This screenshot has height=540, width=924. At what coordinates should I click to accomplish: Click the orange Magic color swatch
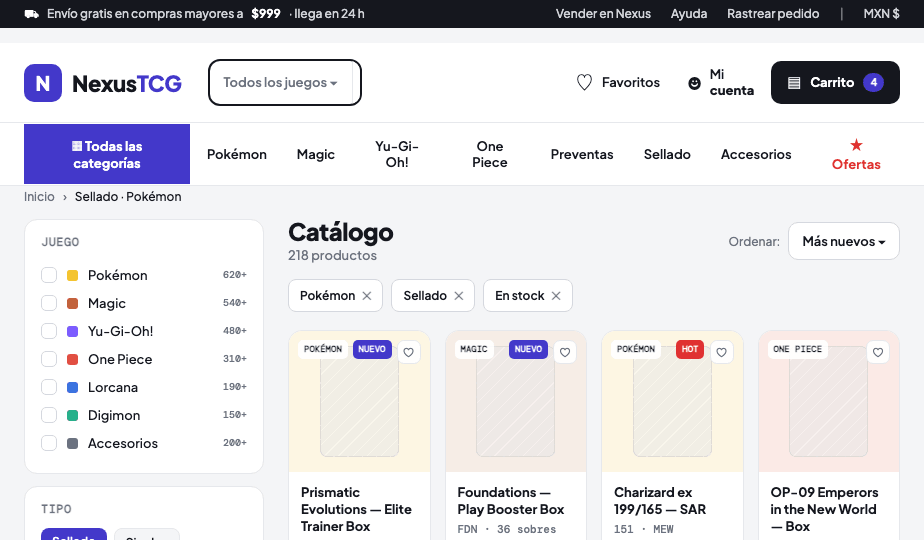72,303
